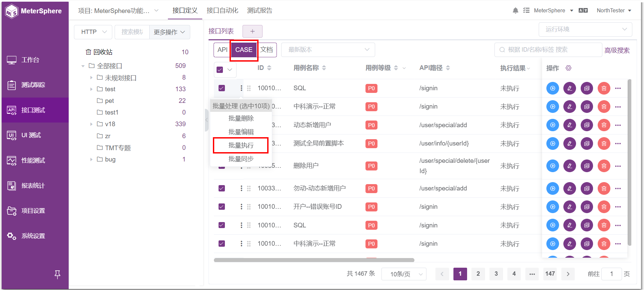Screen dimensions: 644x292
Task: Run the 开户--错误账号ID case
Action: point(552,207)
